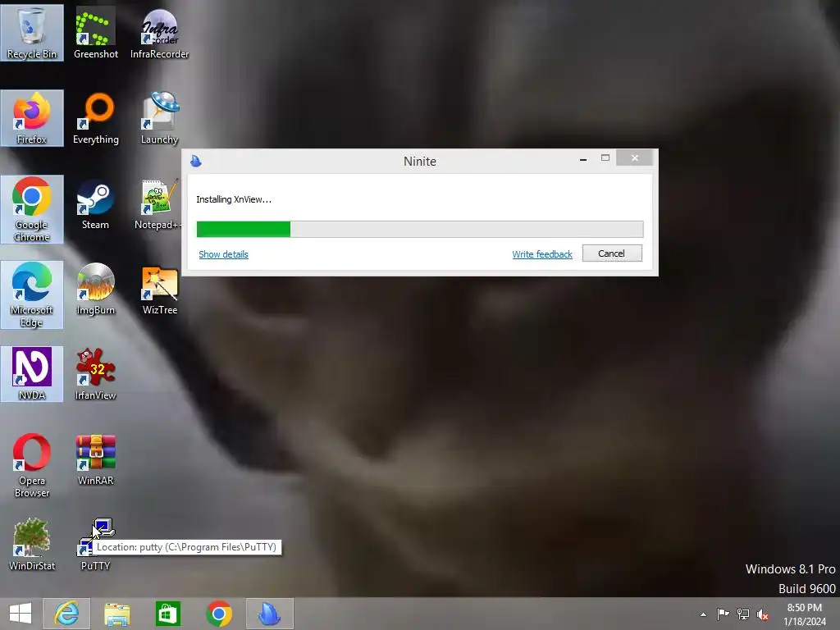
Task: Click the PuTTY location tooltip
Action: click(186, 547)
